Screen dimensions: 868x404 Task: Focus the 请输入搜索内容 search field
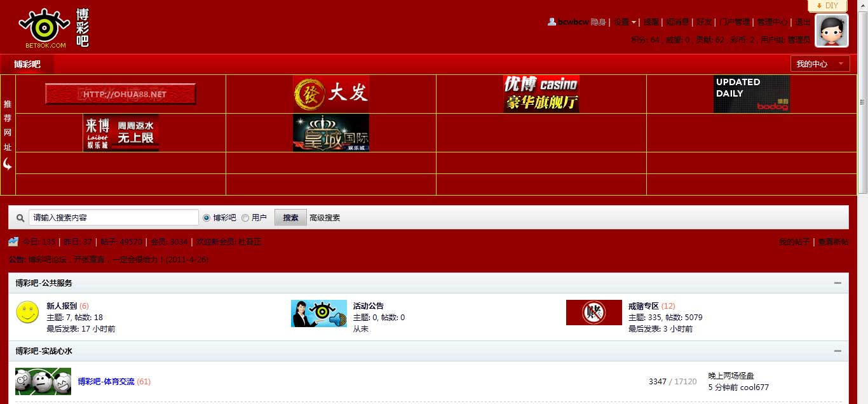pyautogui.click(x=114, y=217)
